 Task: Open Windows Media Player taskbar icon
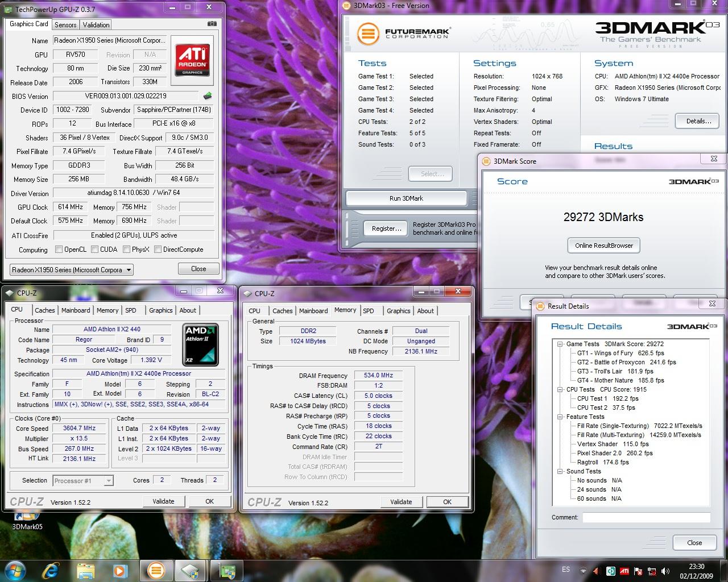(119, 570)
